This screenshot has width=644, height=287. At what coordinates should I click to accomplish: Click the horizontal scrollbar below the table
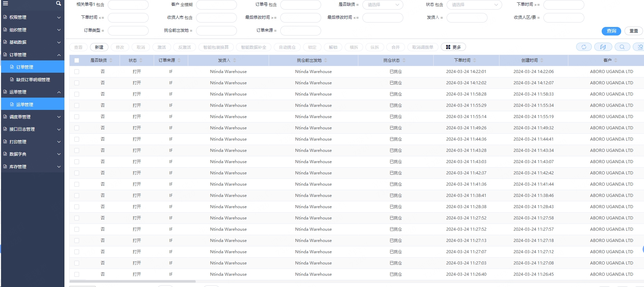pyautogui.click(x=133, y=282)
